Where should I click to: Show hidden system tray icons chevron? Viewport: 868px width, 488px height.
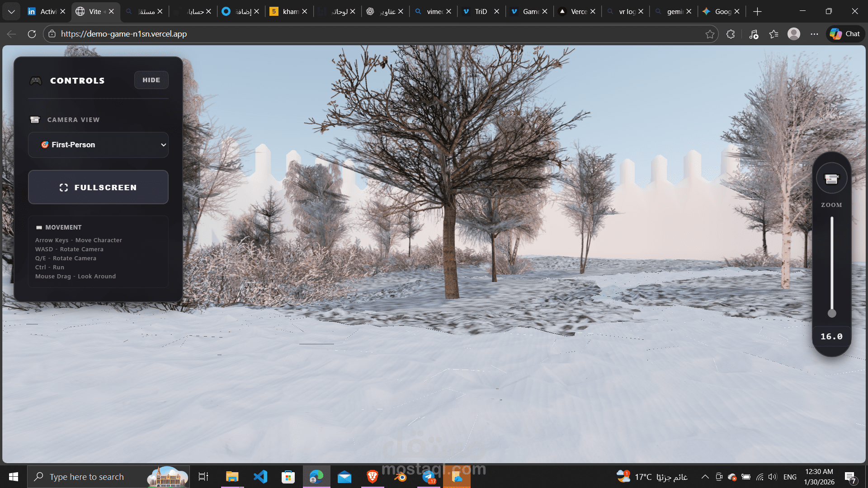pyautogui.click(x=705, y=477)
